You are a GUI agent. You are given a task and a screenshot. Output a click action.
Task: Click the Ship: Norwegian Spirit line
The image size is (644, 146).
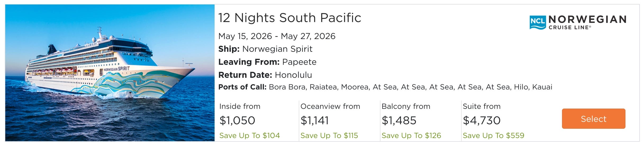265,49
